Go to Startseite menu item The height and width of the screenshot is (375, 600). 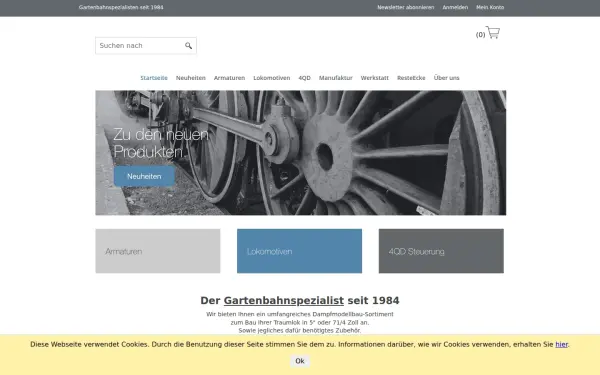tap(154, 78)
